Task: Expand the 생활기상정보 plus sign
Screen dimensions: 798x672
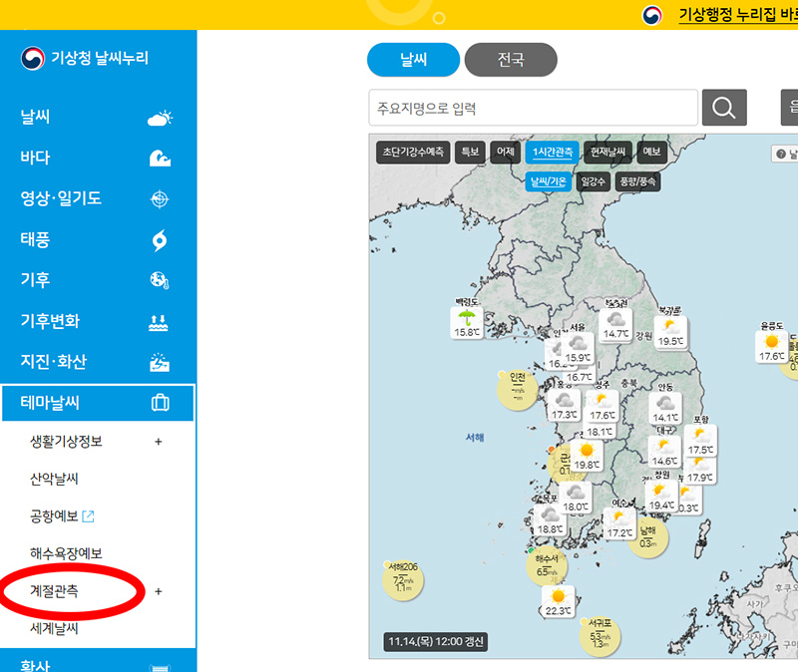Action: (159, 442)
